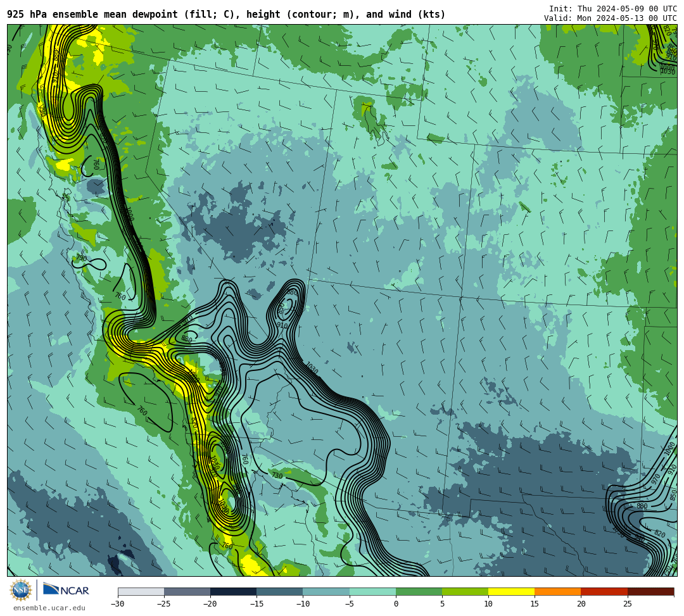Click the colorbar tick label 0
Viewport: 684px width, 616px height.
click(x=396, y=604)
